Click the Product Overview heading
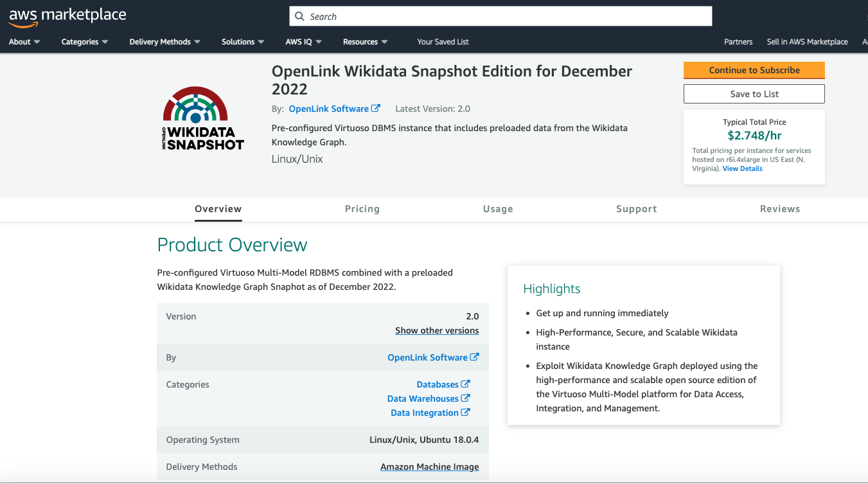This screenshot has width=868, height=484. point(232,245)
